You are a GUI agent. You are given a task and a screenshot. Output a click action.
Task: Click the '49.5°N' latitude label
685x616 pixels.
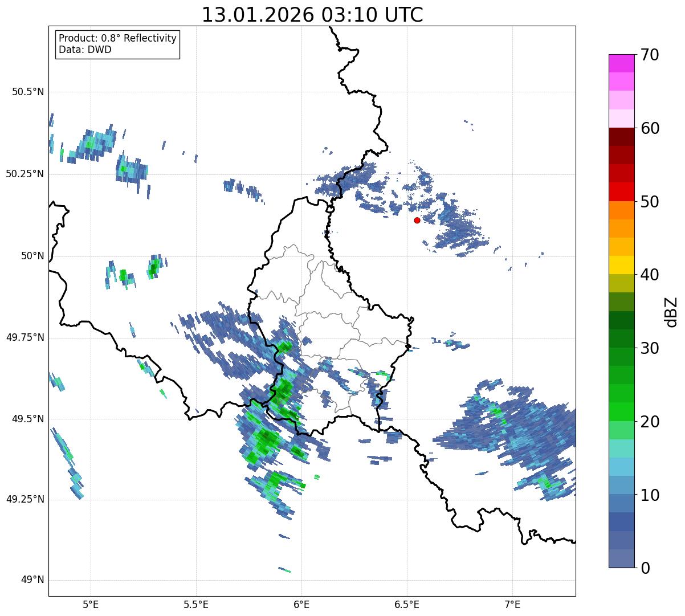[28, 419]
